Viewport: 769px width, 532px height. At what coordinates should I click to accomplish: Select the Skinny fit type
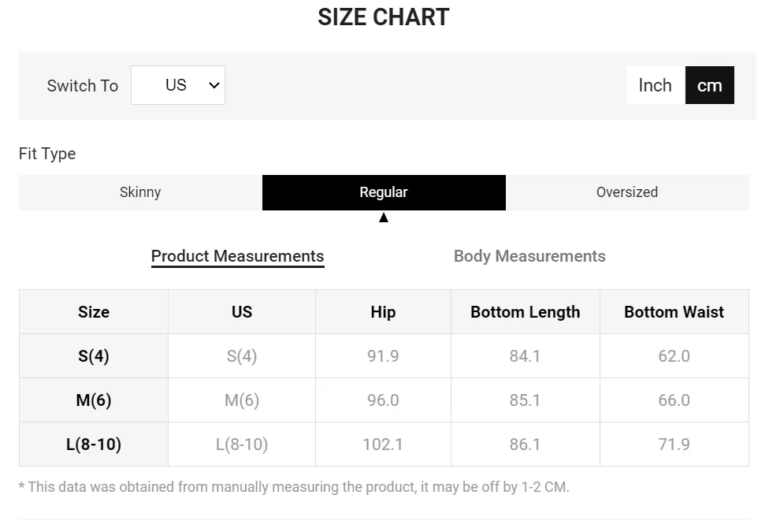[x=140, y=192]
